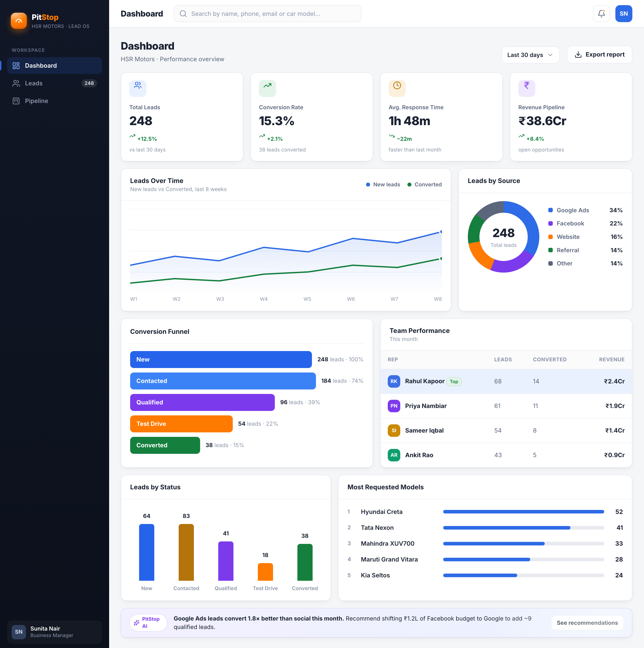
Task: Click the Leads people icon in sidebar
Action: pyautogui.click(x=16, y=83)
